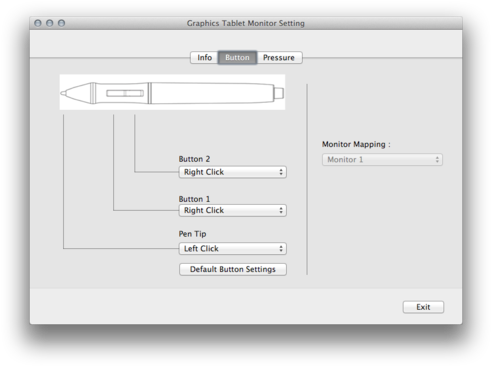Minimize the settings window
The width and height of the screenshot is (491, 366).
[x=50, y=23]
